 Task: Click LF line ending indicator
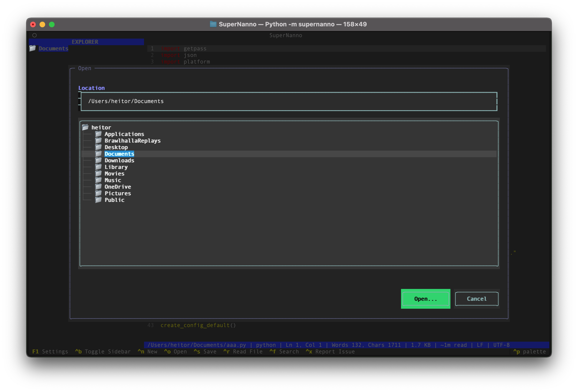[x=480, y=345]
